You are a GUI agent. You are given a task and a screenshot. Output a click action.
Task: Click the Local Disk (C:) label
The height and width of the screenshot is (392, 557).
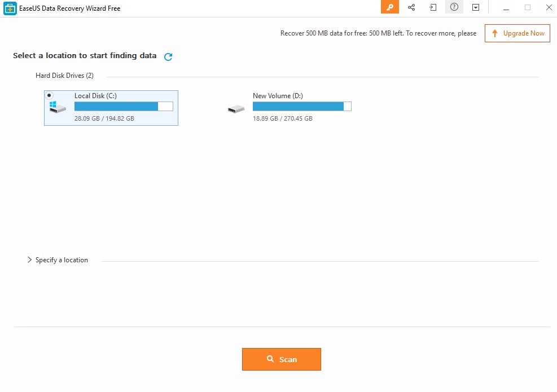click(x=95, y=96)
